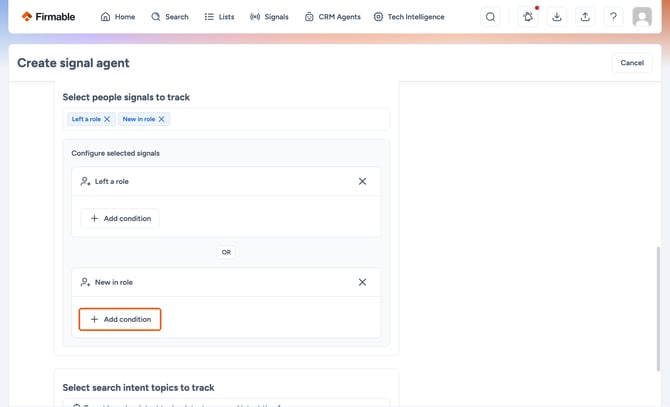Click the download icon in header
The image size is (670, 407).
(556, 17)
